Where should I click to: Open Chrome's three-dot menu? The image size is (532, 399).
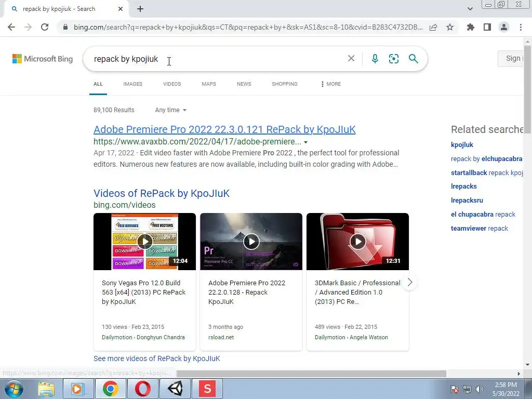[521, 27]
